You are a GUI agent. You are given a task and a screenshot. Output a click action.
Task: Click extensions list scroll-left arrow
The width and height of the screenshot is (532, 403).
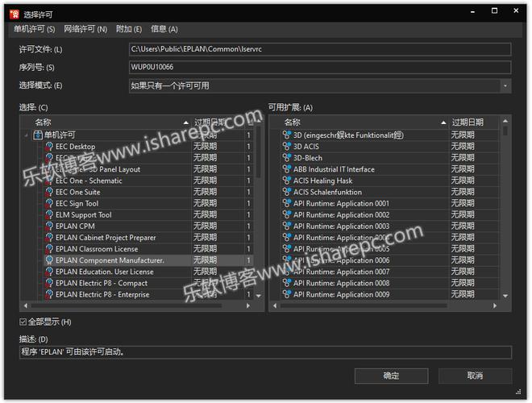(x=275, y=305)
